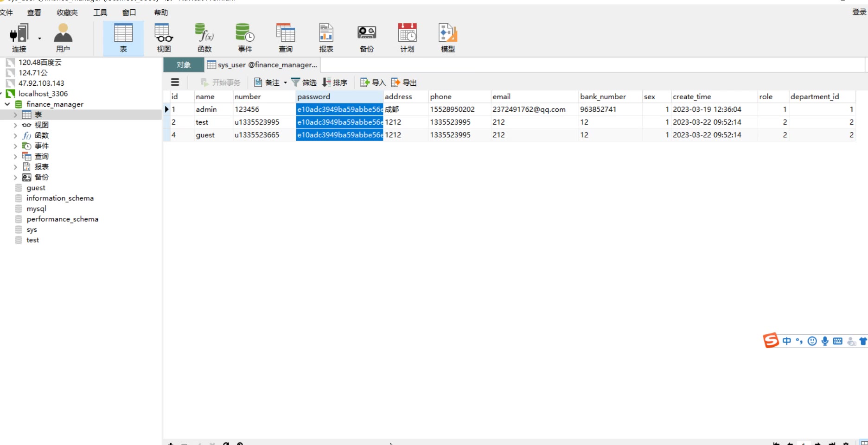Click the Event (事件) toolbar icon

coord(245,34)
